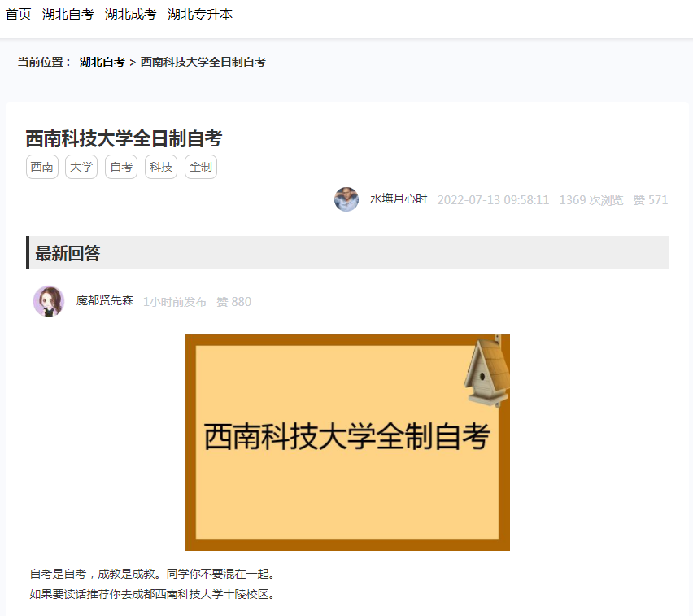Viewport: 693px width, 616px height.
Task: Click the 西南科技大学全制自考 image
Action: pos(347,442)
